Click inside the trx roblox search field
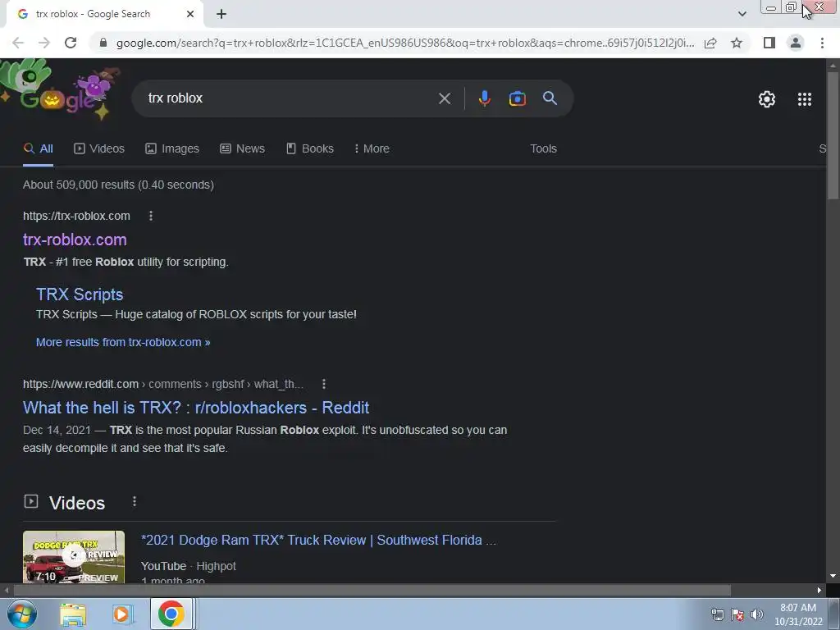 [x=290, y=98]
